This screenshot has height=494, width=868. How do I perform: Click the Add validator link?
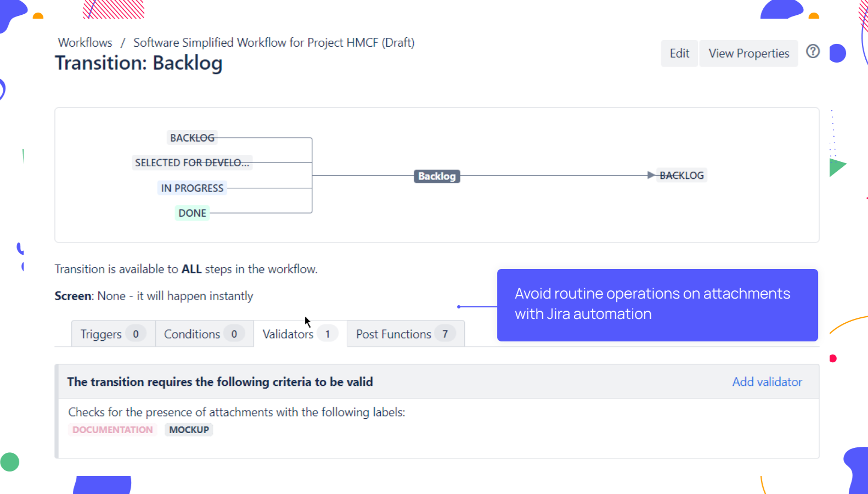766,381
